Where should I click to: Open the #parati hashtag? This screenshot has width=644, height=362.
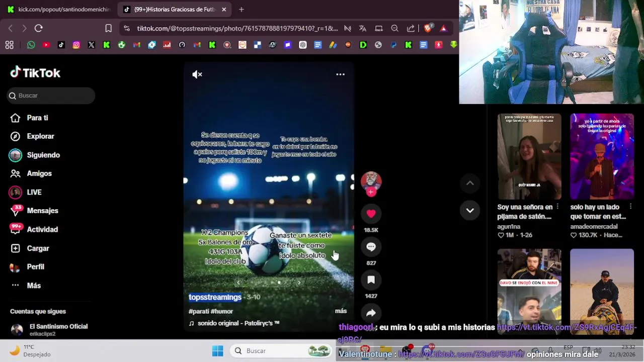point(199,311)
